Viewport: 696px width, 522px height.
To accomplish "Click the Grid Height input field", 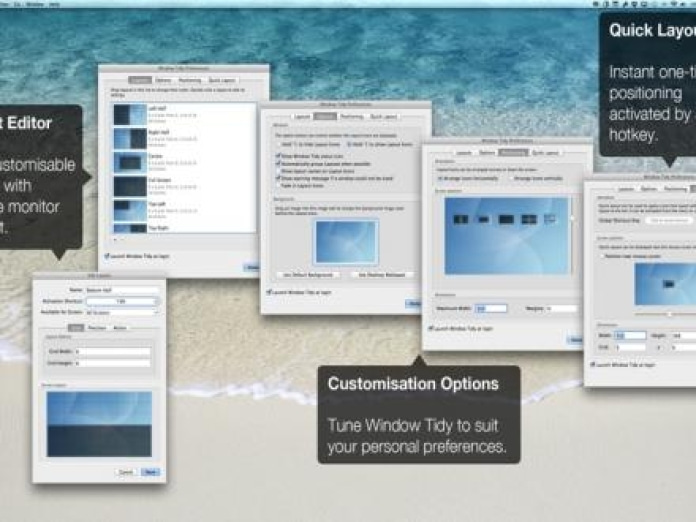I will [x=112, y=363].
